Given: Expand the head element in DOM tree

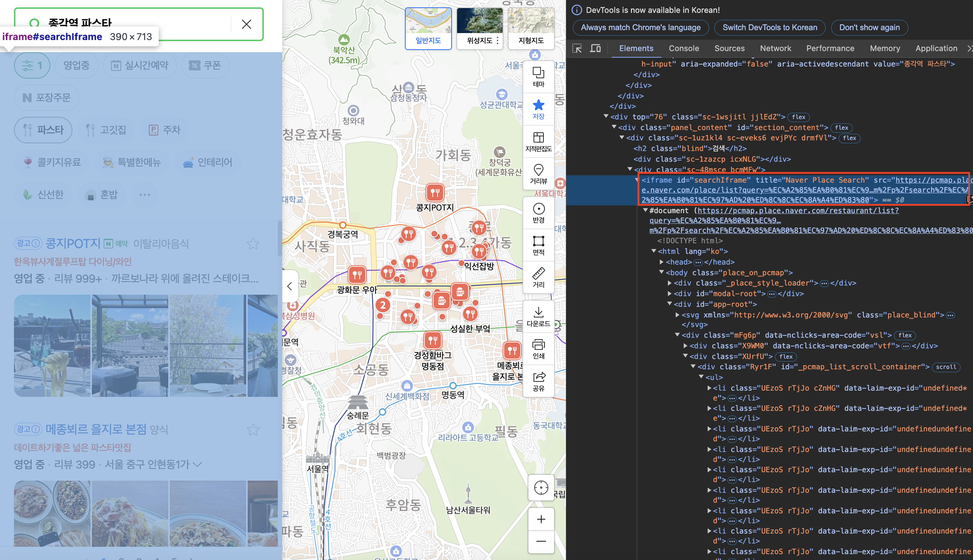Looking at the screenshot, I should pyautogui.click(x=661, y=262).
